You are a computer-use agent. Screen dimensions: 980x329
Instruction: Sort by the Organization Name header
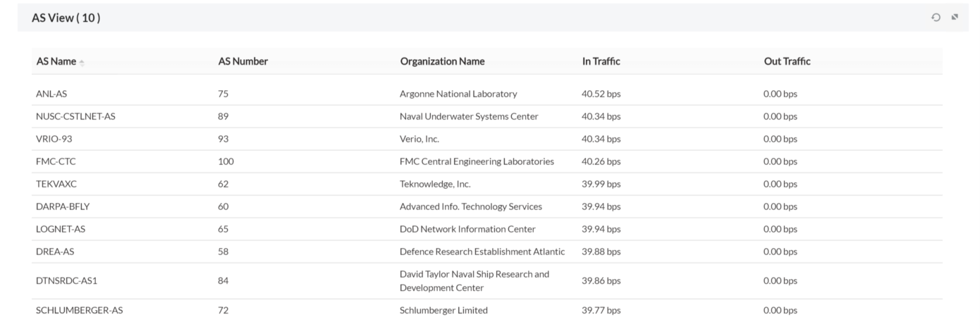pos(442,61)
